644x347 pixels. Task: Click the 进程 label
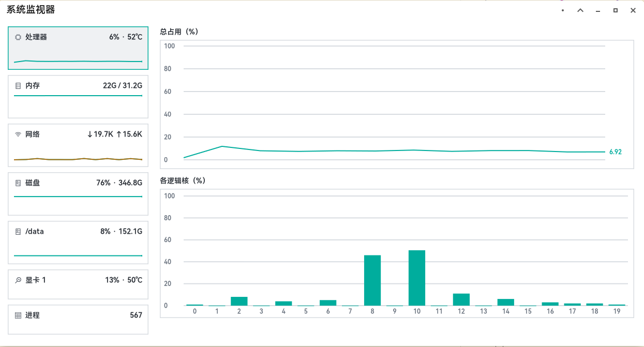[x=33, y=315]
